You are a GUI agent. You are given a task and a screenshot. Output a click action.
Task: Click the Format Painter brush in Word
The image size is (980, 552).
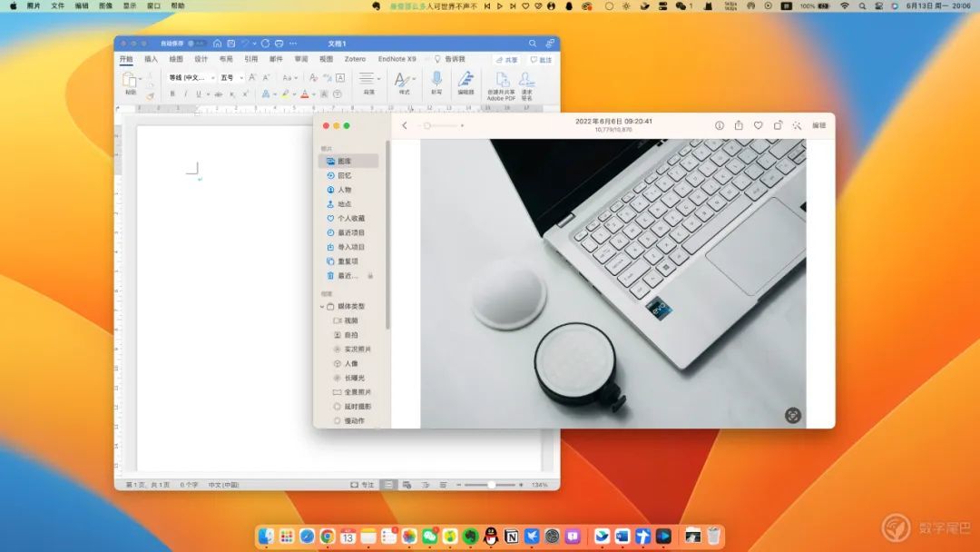pyautogui.click(x=151, y=95)
